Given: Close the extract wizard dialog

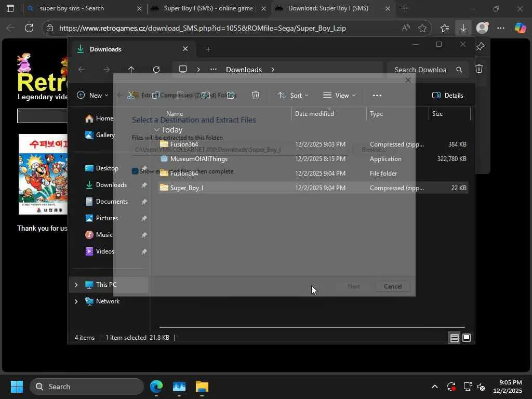Looking at the screenshot, I should coord(408,80).
